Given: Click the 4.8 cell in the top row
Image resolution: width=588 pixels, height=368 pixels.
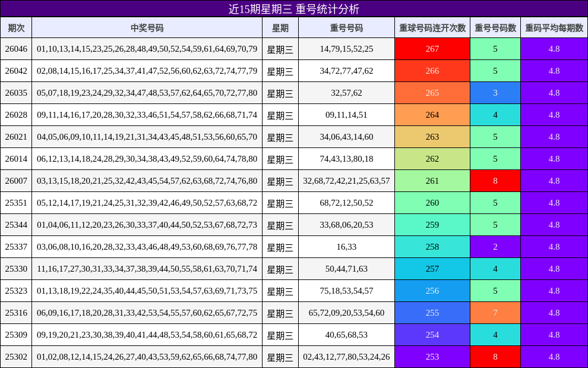Looking at the screenshot, I should click(x=554, y=49).
